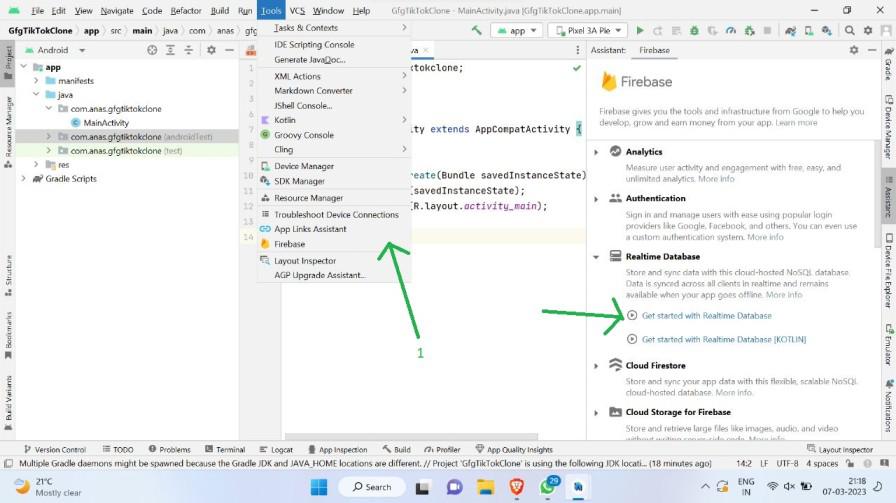Hide the Assistant panel minus icon
Screen dimensions: 896x503
(x=872, y=50)
